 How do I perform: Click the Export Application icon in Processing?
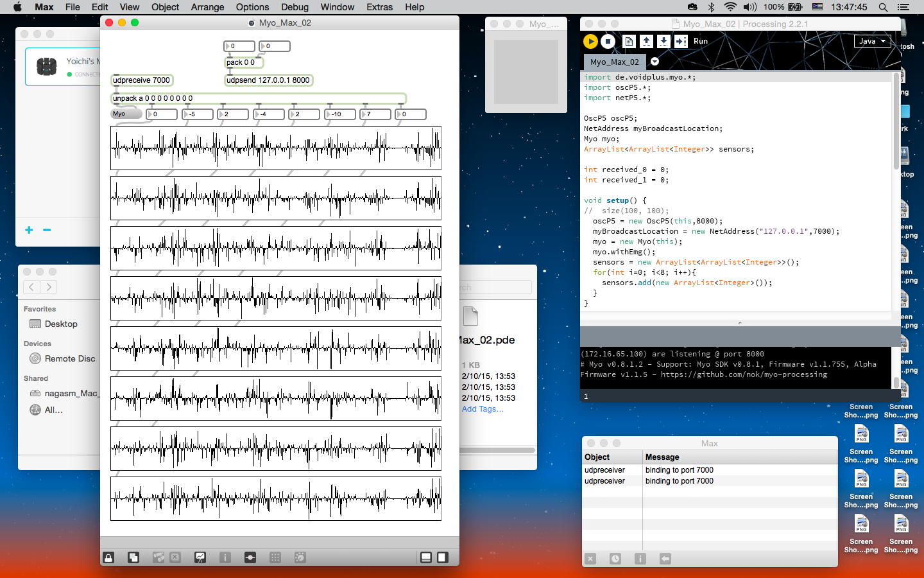(681, 41)
